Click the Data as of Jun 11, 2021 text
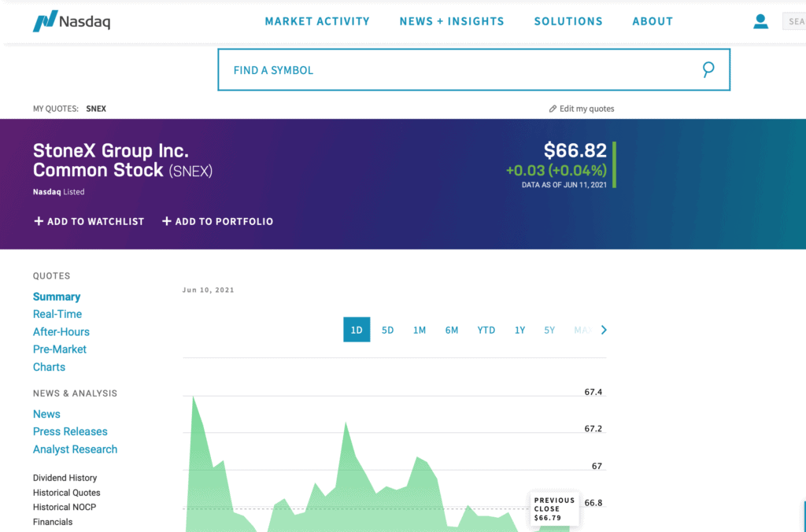The height and width of the screenshot is (532, 806). pyautogui.click(x=564, y=185)
